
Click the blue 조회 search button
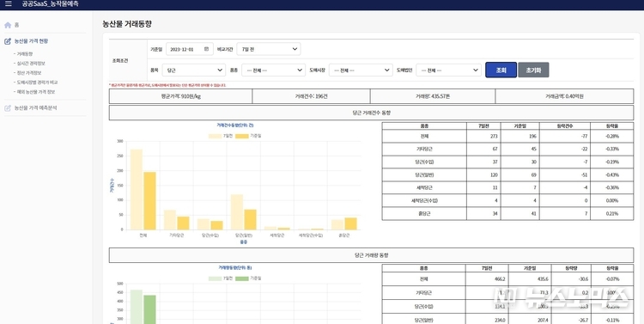click(501, 70)
